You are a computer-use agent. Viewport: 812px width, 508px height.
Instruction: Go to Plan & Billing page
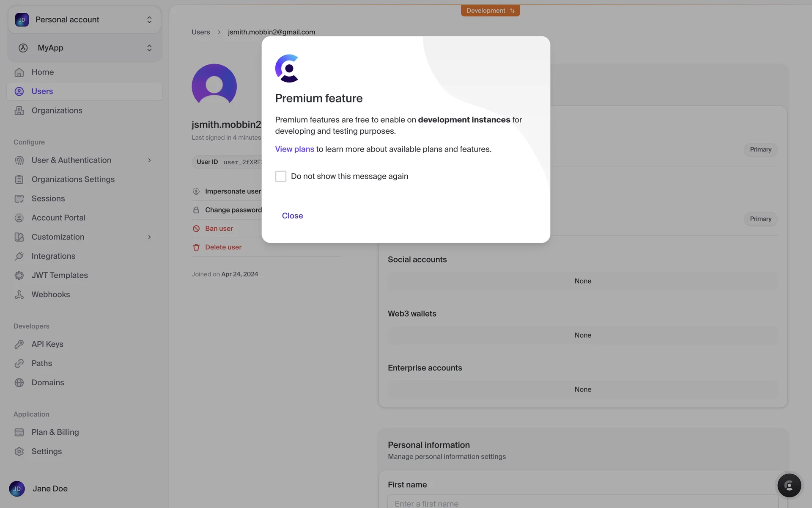click(55, 432)
